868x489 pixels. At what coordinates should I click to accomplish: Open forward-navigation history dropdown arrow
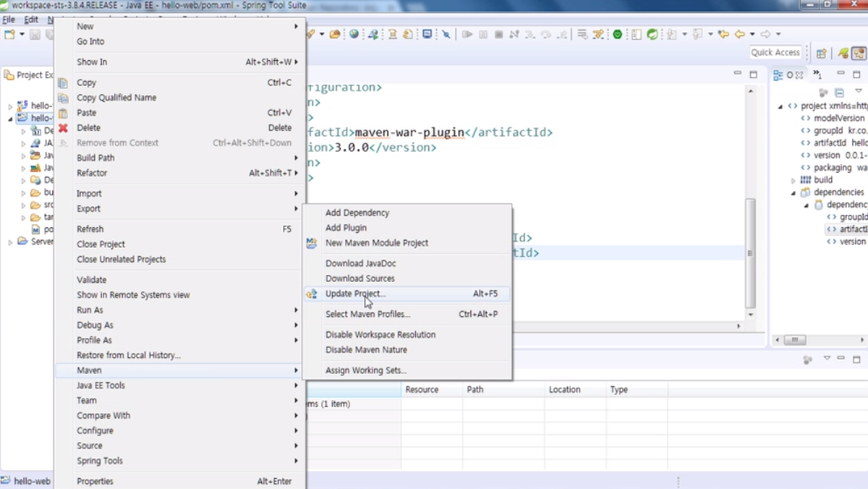click(778, 34)
